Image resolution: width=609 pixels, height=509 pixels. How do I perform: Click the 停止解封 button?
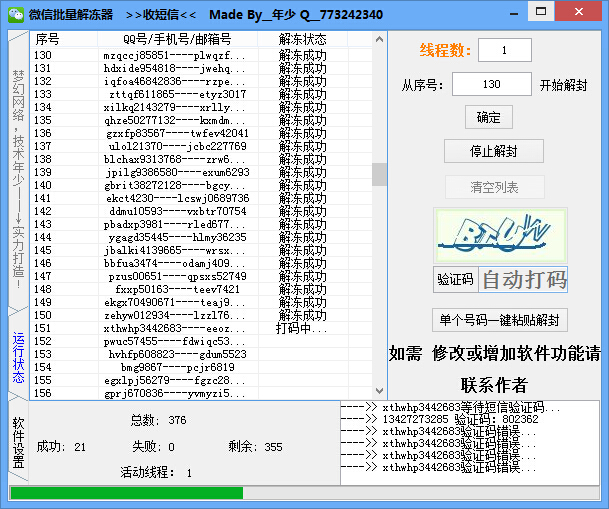point(494,151)
